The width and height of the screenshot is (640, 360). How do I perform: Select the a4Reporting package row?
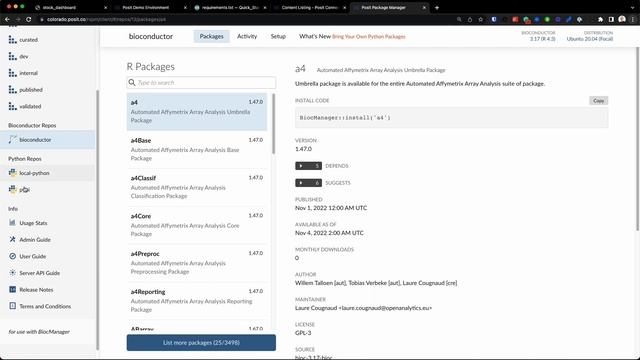click(197, 301)
